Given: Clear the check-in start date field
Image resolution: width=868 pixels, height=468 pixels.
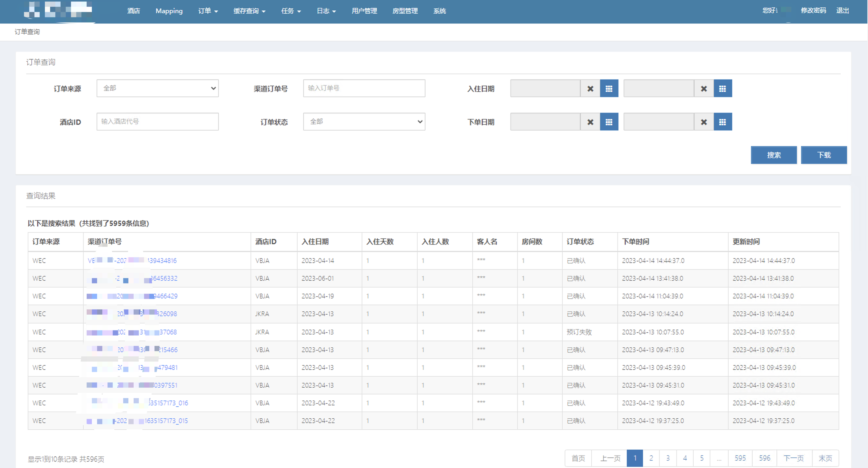Looking at the screenshot, I should [590, 89].
